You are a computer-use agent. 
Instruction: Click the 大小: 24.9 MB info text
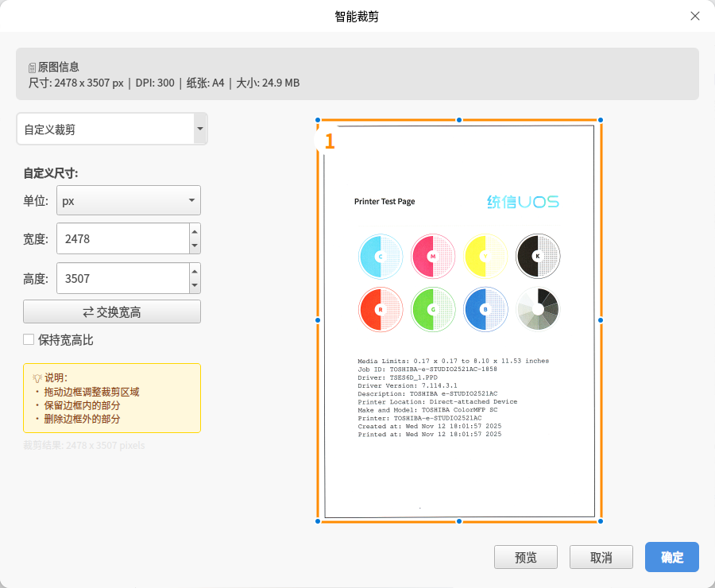click(x=268, y=83)
